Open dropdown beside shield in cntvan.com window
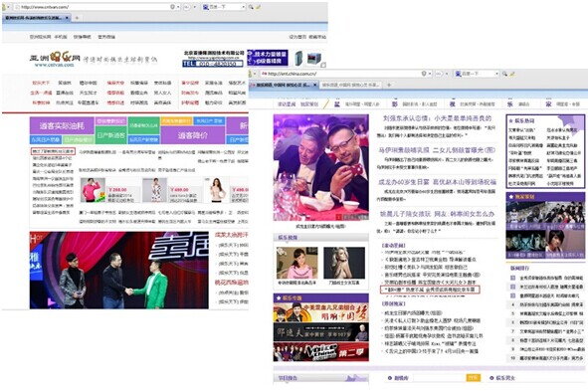The width and height of the screenshot is (588, 391). pos(178,7)
